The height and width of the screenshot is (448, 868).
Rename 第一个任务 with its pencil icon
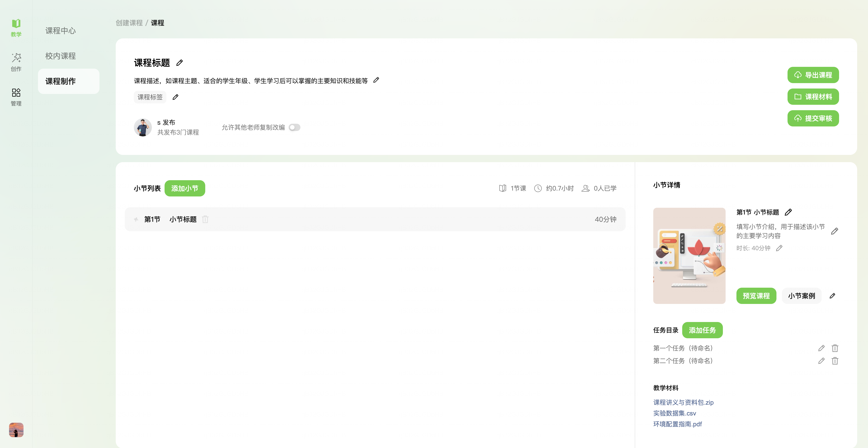pyautogui.click(x=821, y=348)
